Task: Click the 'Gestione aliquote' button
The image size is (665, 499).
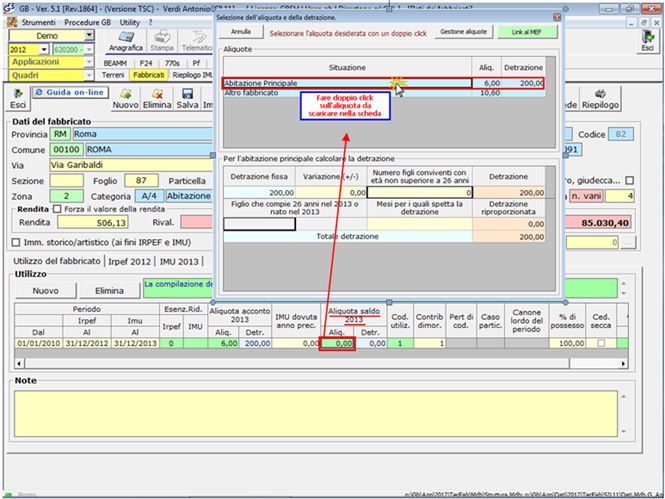Action: (464, 32)
